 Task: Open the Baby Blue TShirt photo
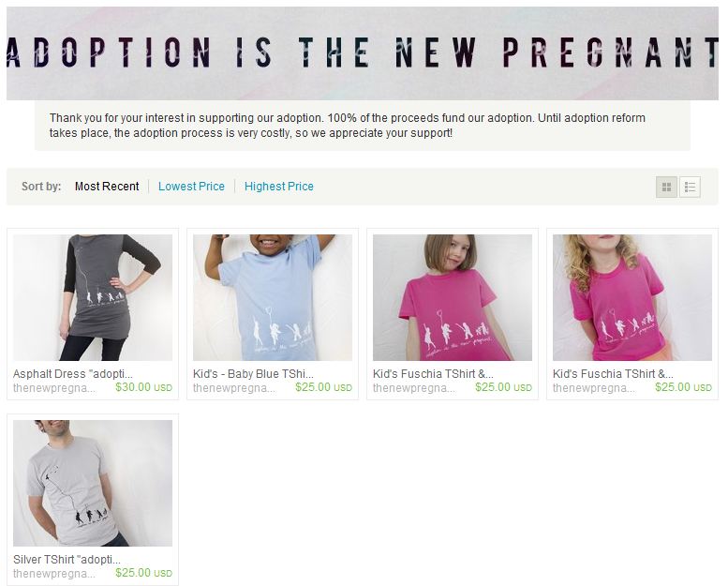point(273,297)
